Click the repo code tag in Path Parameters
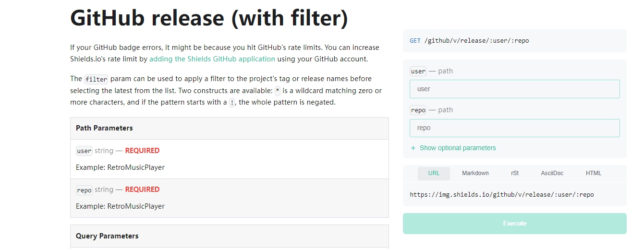The height and width of the screenshot is (249, 644). click(84, 190)
